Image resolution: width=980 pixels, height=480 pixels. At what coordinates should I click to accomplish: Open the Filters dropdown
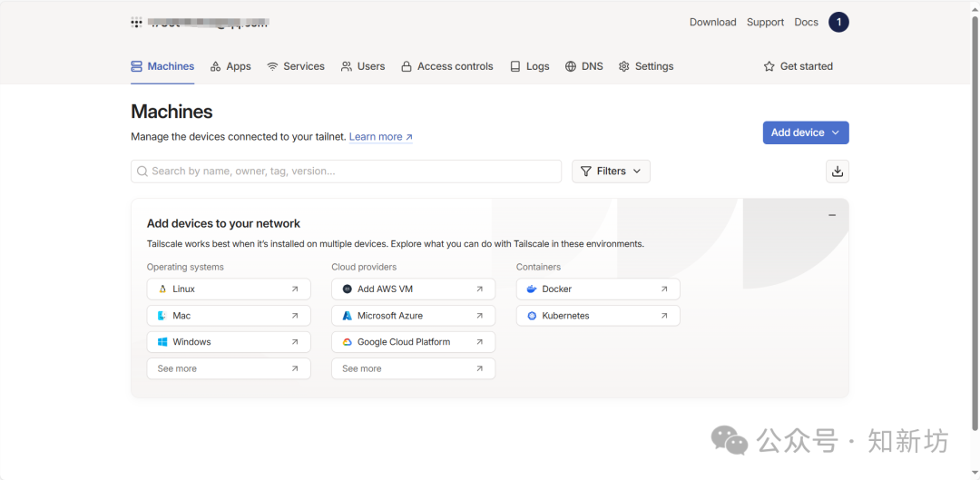(x=611, y=171)
